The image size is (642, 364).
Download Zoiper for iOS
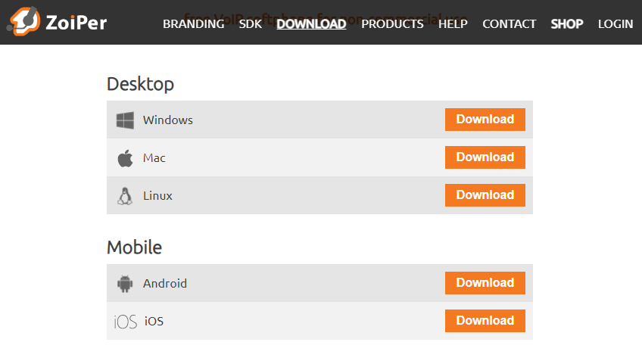(485, 321)
